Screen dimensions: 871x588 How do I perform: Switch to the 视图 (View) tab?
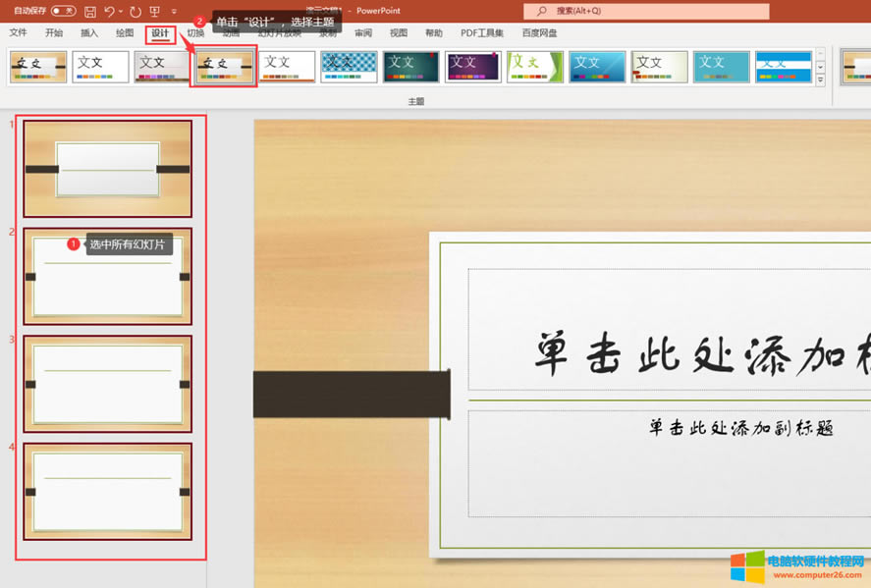click(x=398, y=33)
